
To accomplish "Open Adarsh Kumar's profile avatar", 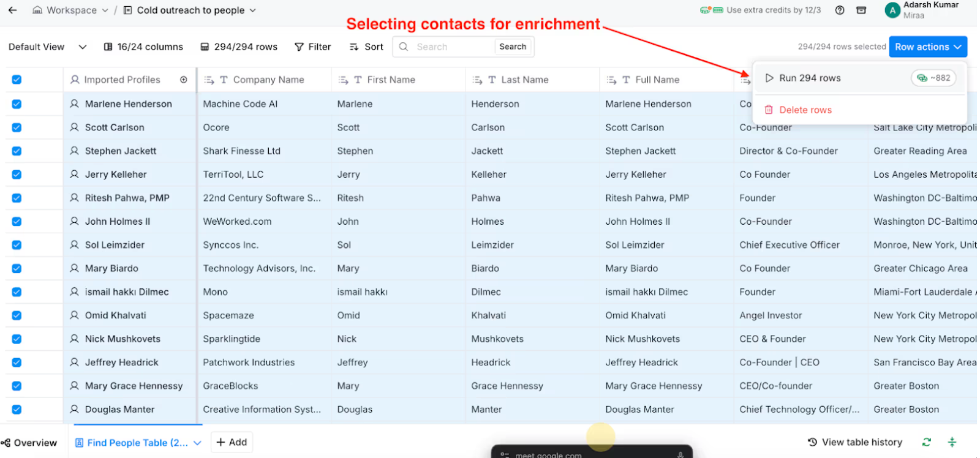I will tap(892, 10).
